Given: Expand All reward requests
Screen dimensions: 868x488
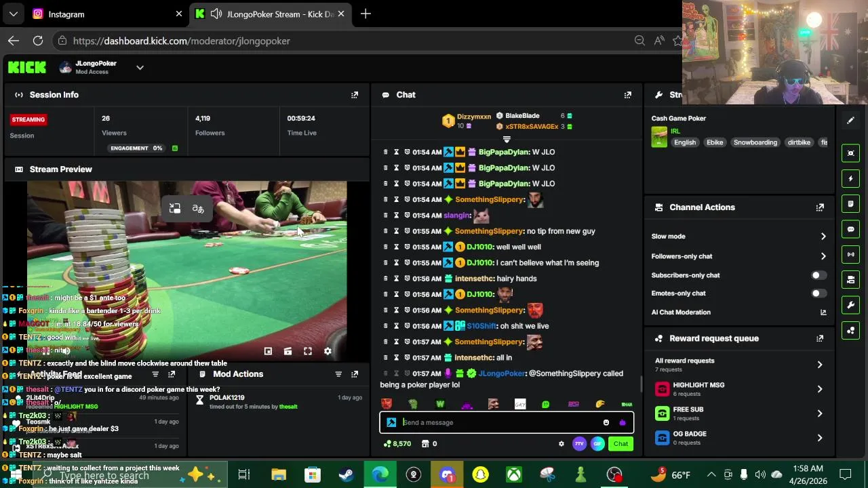Looking at the screenshot, I should (x=820, y=365).
